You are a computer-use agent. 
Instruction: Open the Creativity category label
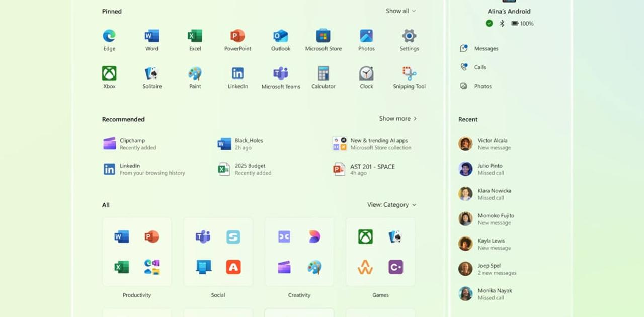pyautogui.click(x=299, y=295)
